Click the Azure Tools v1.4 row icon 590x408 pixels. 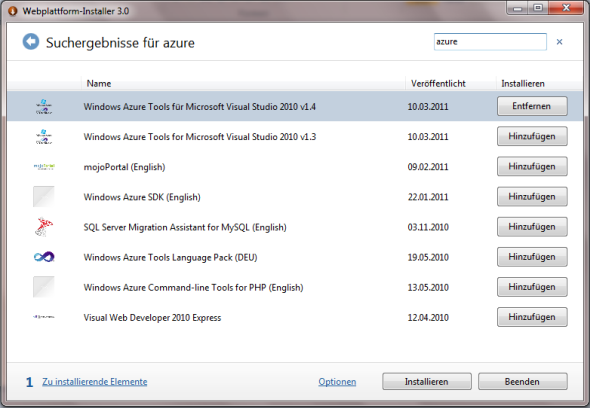click(44, 107)
